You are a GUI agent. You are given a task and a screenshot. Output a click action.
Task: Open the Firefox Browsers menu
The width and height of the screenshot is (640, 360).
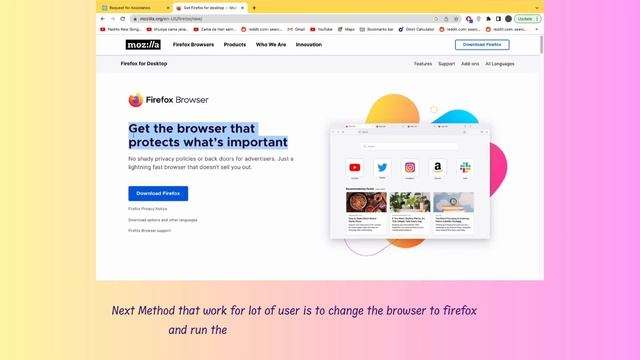[193, 44]
